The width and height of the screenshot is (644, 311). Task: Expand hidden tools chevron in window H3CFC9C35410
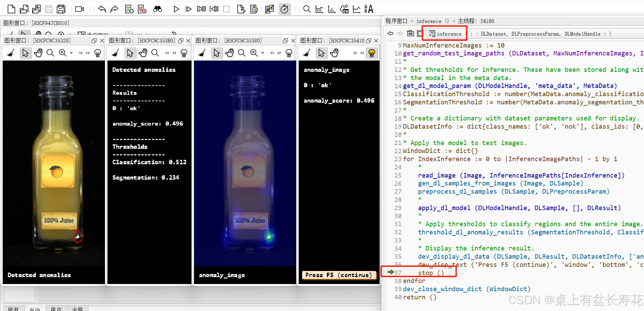tap(355, 53)
